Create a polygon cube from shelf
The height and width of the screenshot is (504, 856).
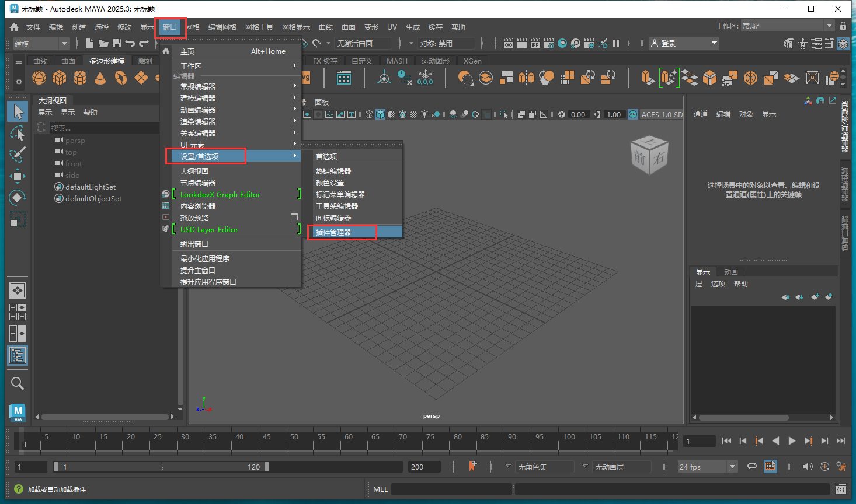pyautogui.click(x=60, y=78)
